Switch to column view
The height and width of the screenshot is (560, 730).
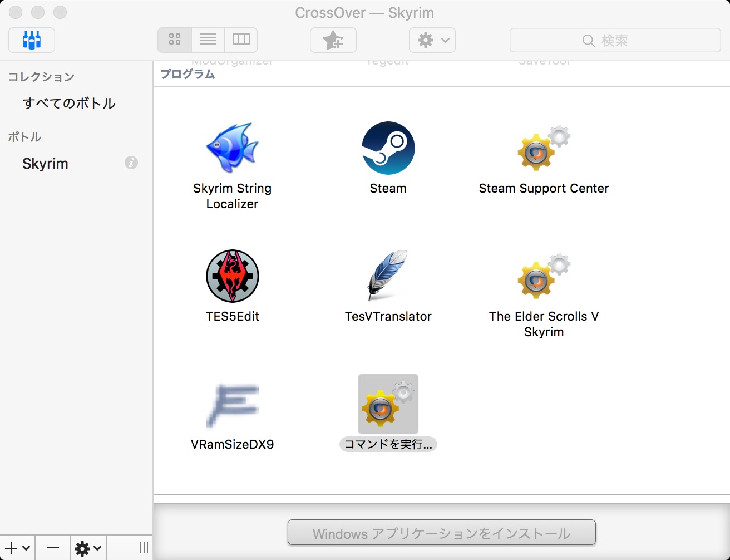pyautogui.click(x=241, y=40)
